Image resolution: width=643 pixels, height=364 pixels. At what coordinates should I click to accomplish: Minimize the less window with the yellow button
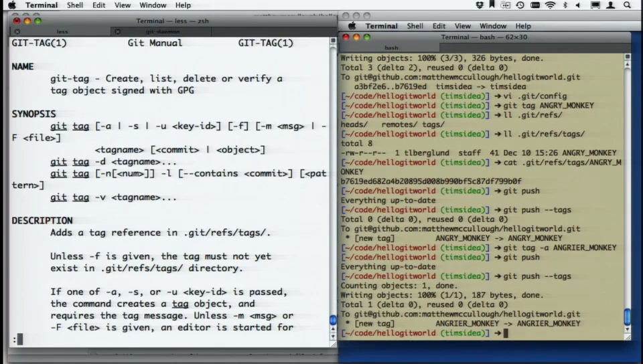pyautogui.click(x=27, y=21)
